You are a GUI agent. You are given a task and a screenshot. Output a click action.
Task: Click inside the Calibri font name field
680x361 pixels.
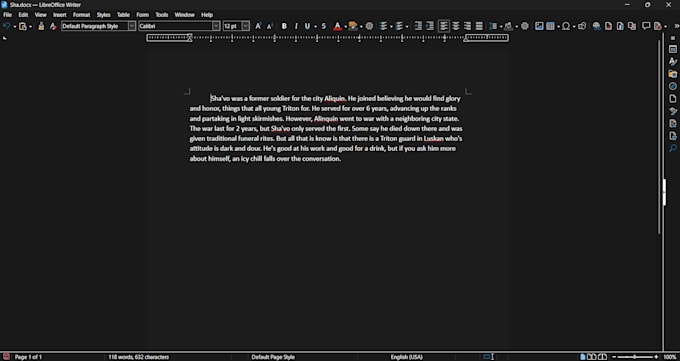(x=175, y=26)
